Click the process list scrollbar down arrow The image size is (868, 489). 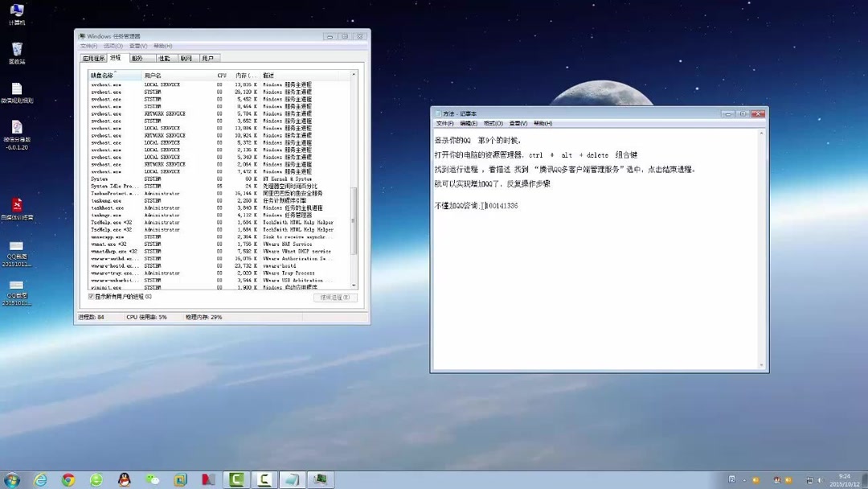coord(352,286)
